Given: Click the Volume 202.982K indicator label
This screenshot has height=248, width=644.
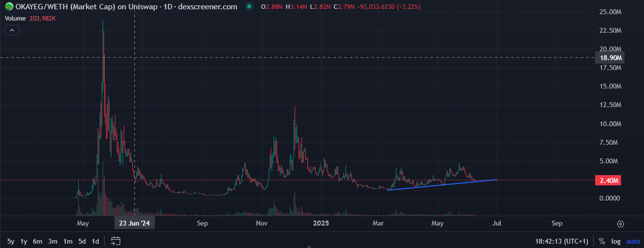Looking at the screenshot, I should click(x=29, y=18).
